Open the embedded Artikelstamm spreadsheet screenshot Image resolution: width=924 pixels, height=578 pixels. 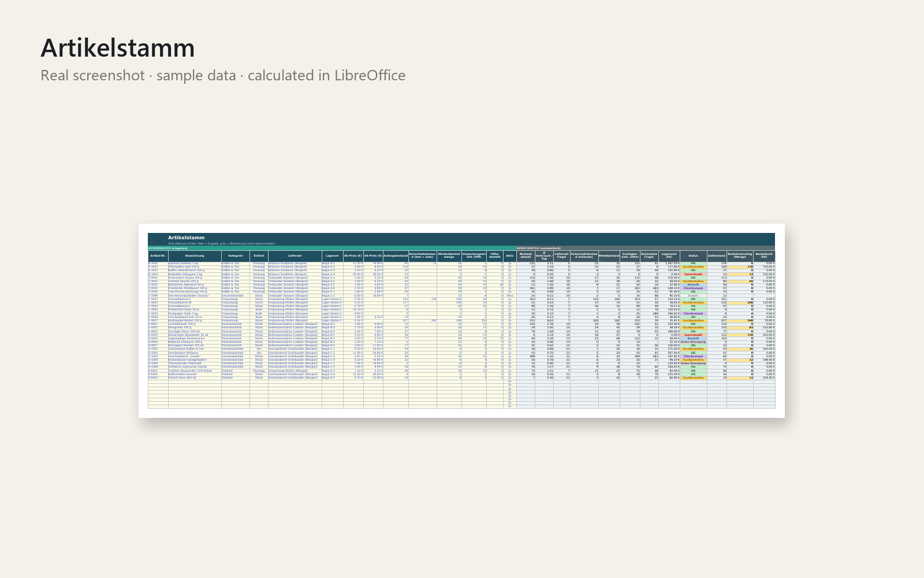461,321
